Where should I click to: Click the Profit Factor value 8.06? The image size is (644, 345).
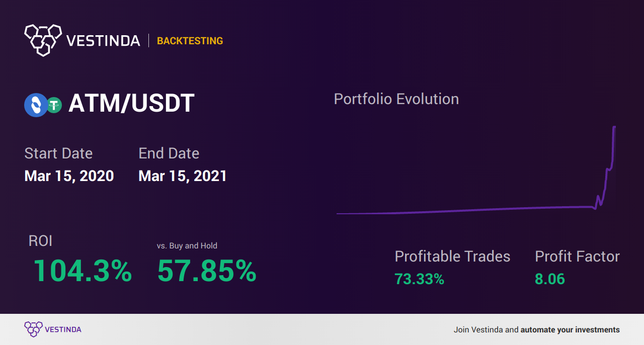(550, 279)
